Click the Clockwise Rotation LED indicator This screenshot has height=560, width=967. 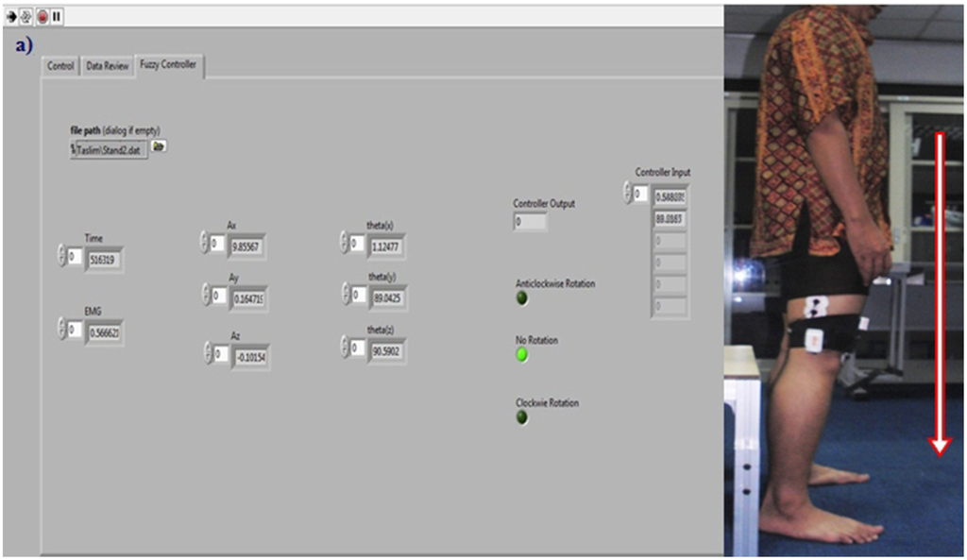click(x=522, y=417)
